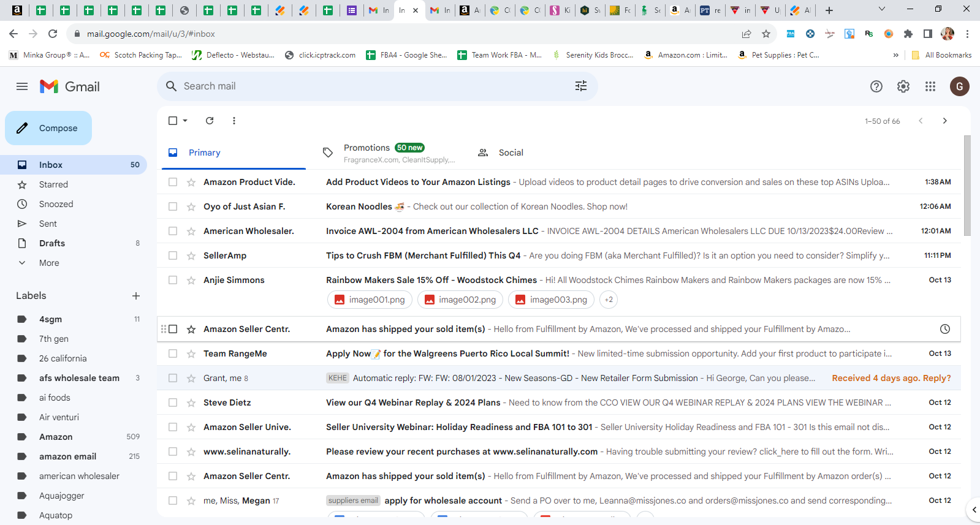Go to older emails page
The width and height of the screenshot is (980, 525).
point(945,121)
